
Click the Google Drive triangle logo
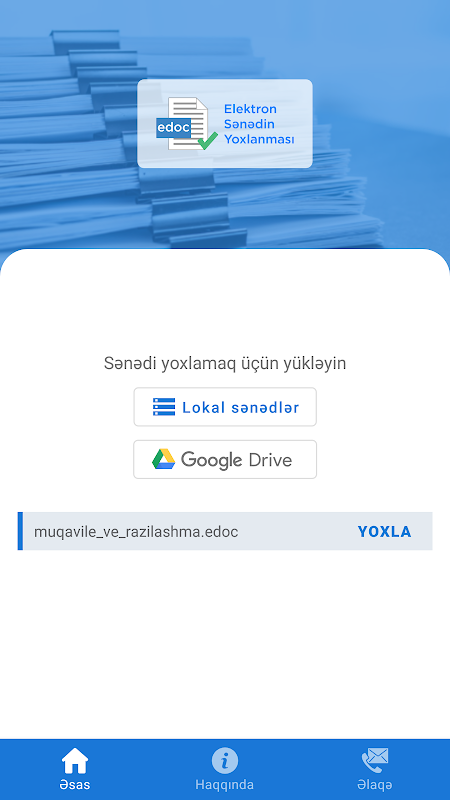click(x=163, y=459)
